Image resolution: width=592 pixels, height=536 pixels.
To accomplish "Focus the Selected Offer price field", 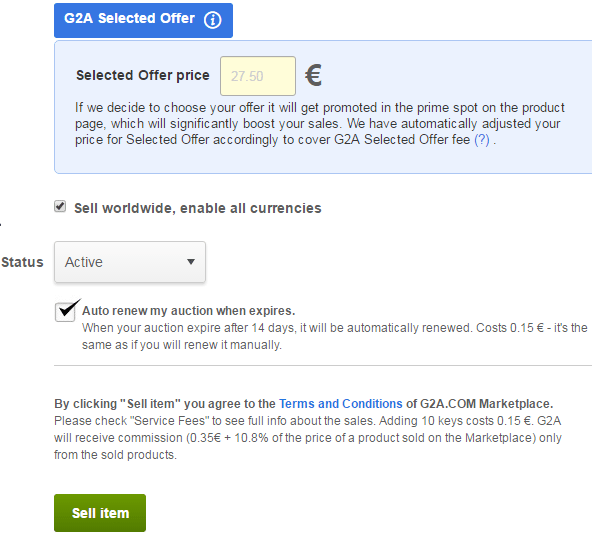I will click(258, 76).
